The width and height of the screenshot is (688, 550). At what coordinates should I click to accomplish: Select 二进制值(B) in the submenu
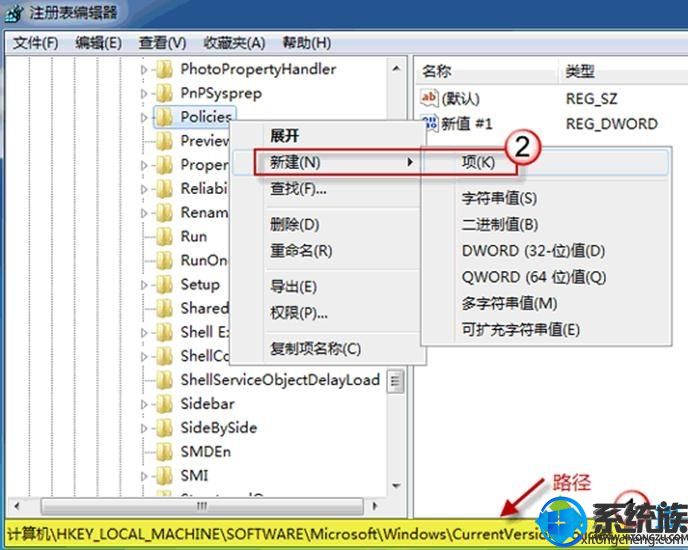(x=545, y=225)
